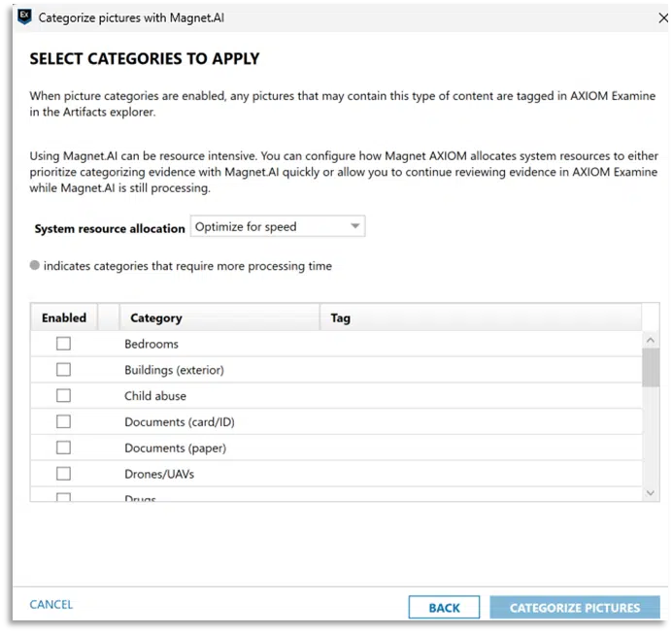Tick the Child abuse category checkbox
Screen dimensions: 672x633
(x=63, y=396)
